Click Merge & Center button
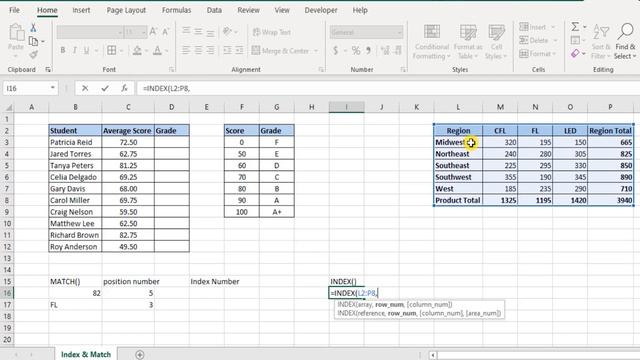Viewport: 640px width, 360px height. tap(280, 51)
